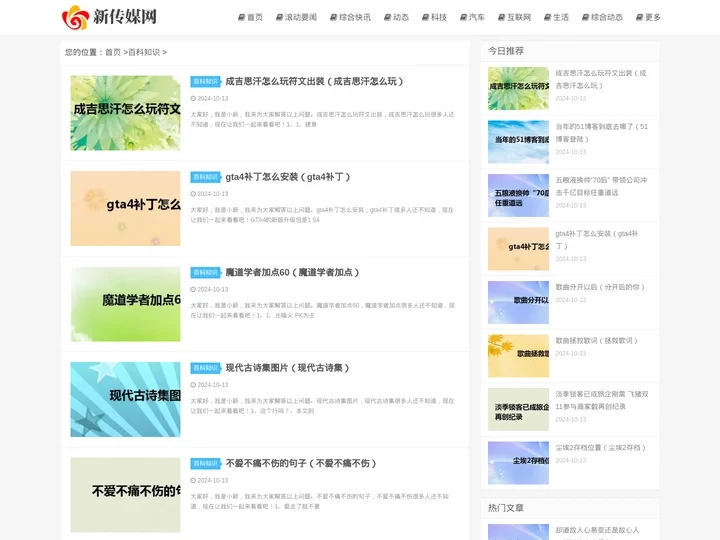This screenshot has height=540, width=720.
Task: Click the 成吉思汗 thumbnail in main list
Action: pos(125,113)
